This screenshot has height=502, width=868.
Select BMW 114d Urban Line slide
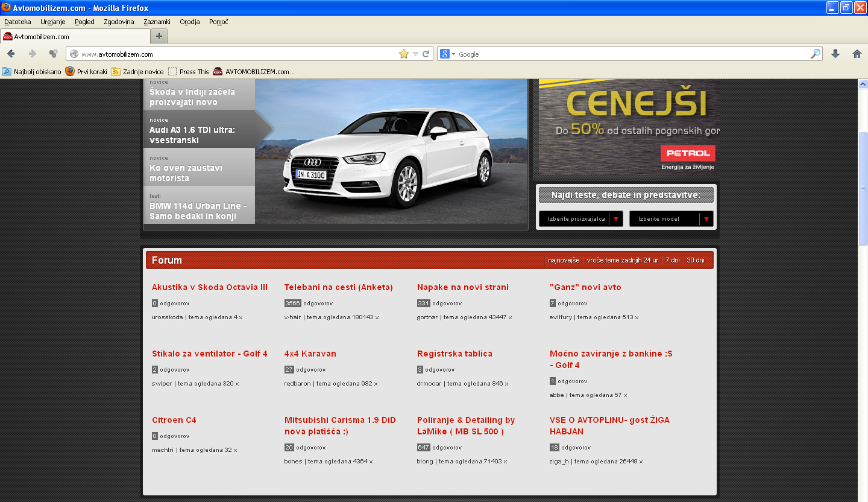pyautogui.click(x=199, y=205)
